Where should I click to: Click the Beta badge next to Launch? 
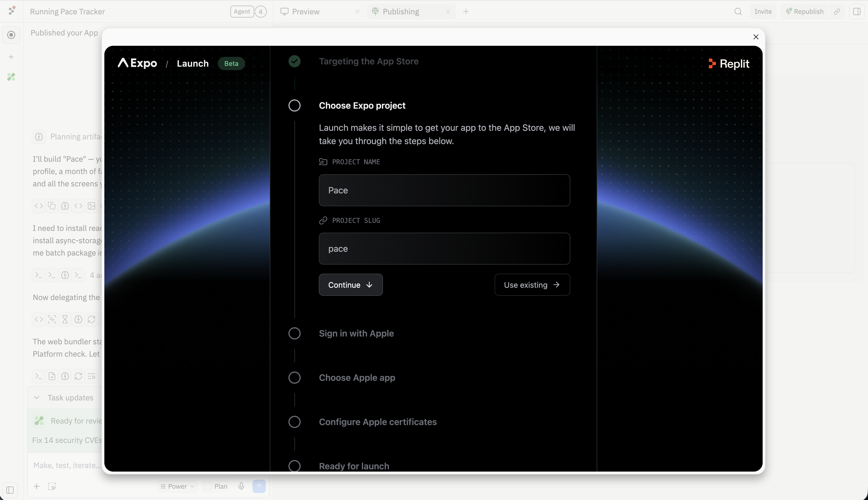click(231, 64)
